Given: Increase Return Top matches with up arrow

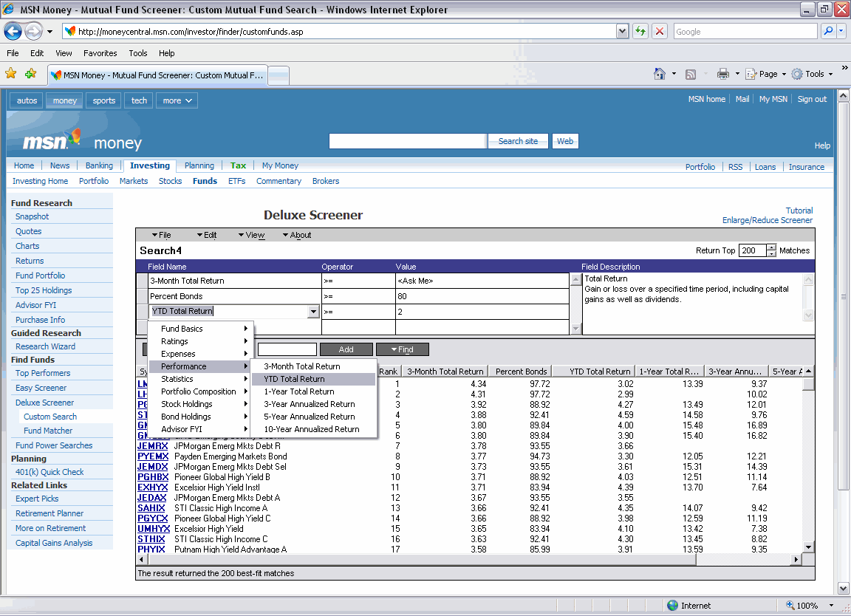Looking at the screenshot, I should pyautogui.click(x=772, y=247).
